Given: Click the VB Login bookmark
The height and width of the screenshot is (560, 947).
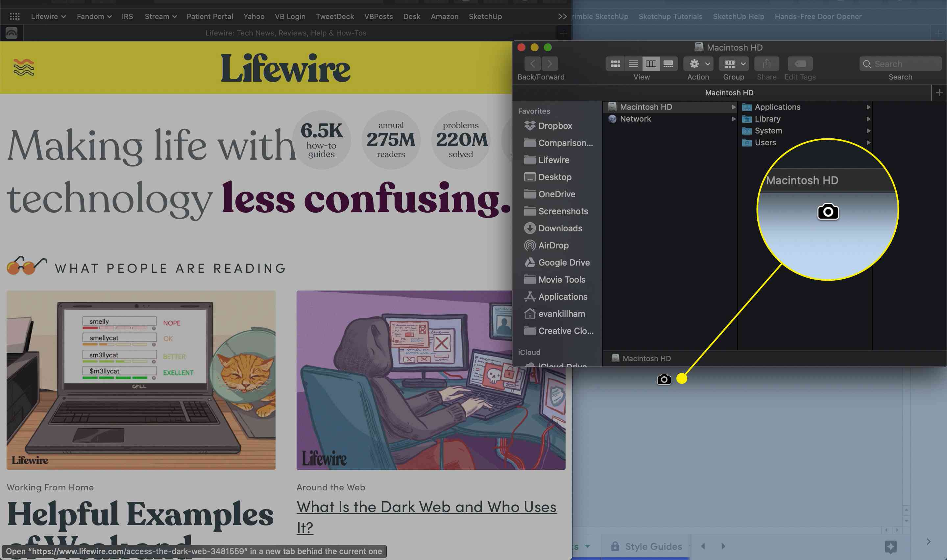Looking at the screenshot, I should (290, 17).
